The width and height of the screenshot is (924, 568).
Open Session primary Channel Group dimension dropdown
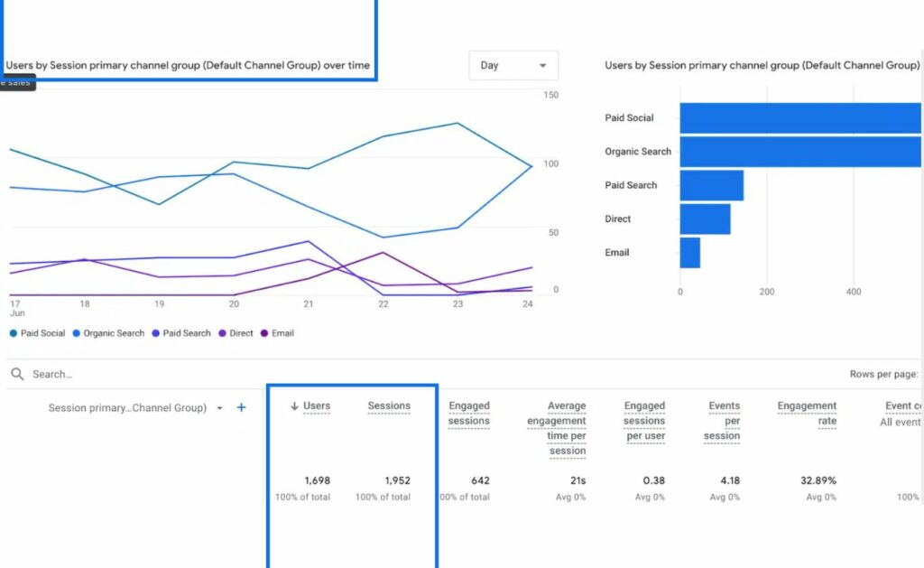135,407
